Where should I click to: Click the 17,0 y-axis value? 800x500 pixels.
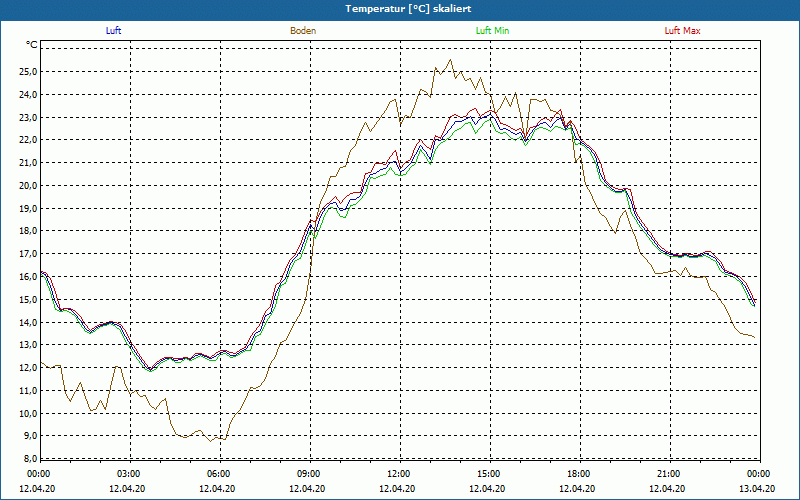tap(28, 254)
